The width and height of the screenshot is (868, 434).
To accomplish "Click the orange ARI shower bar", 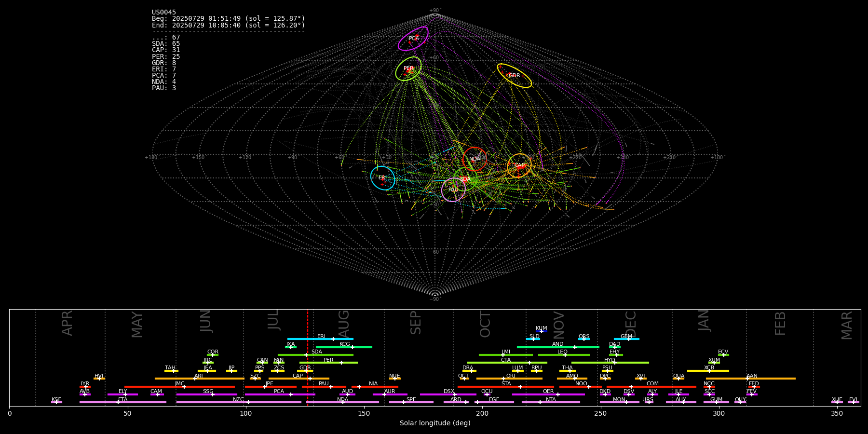I will (x=199, y=379).
